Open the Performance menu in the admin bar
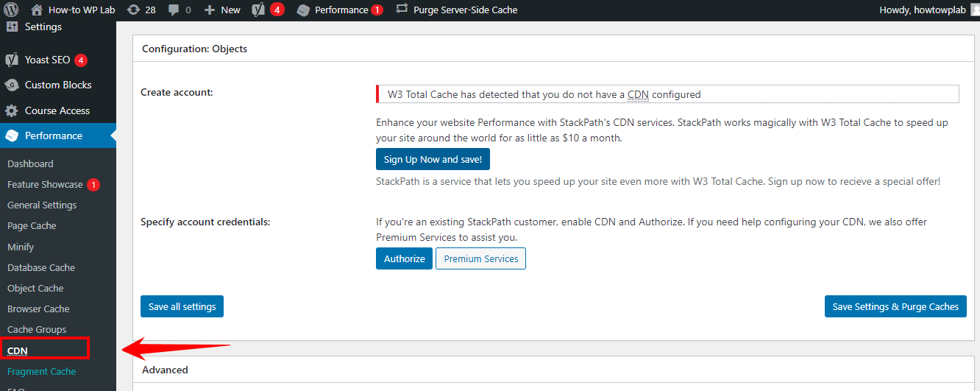The width and height of the screenshot is (980, 391). pyautogui.click(x=340, y=10)
